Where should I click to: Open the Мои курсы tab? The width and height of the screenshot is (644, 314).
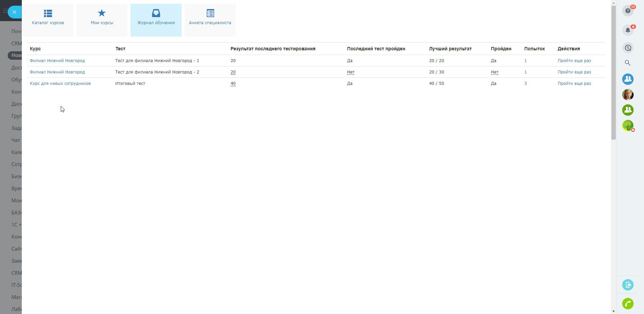point(102,20)
